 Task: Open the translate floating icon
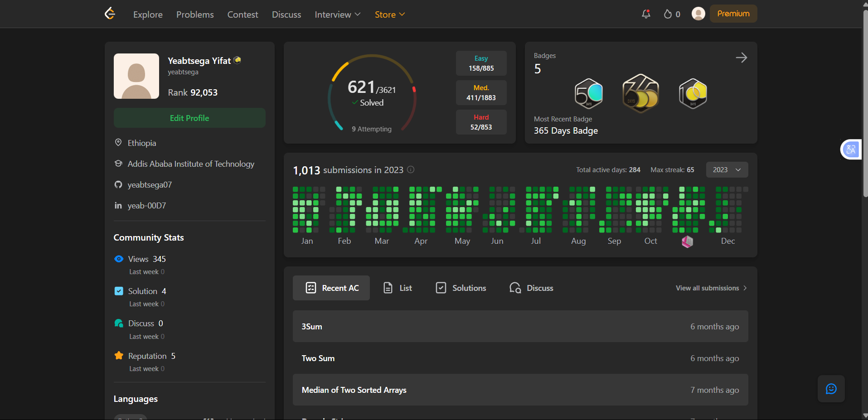tap(851, 150)
